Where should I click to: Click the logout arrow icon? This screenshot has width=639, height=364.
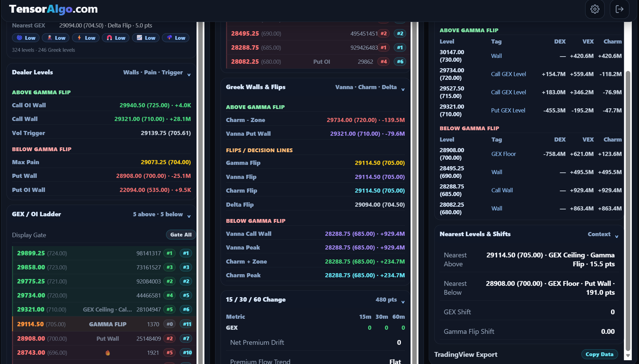tap(619, 9)
